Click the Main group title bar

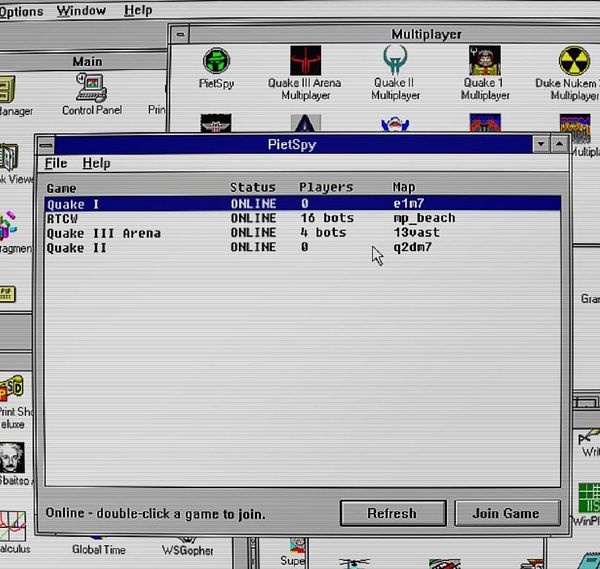pyautogui.click(x=82, y=61)
